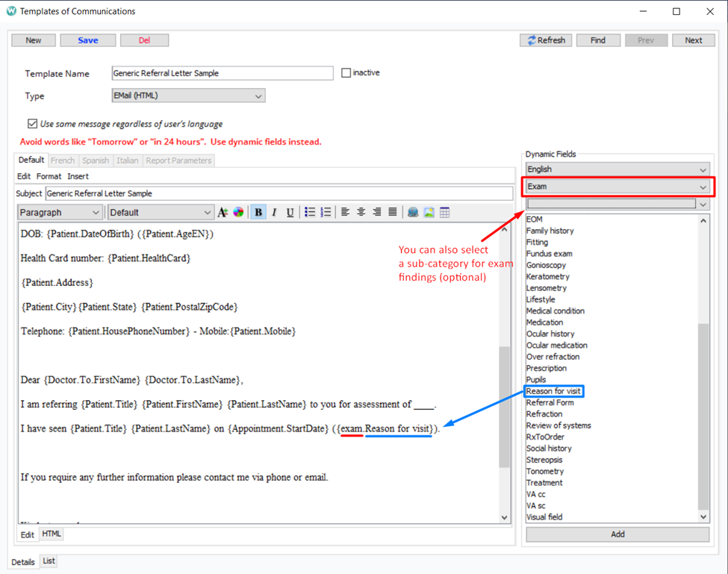The image size is (728, 574).
Task: Click the Save button
Action: pyautogui.click(x=88, y=40)
